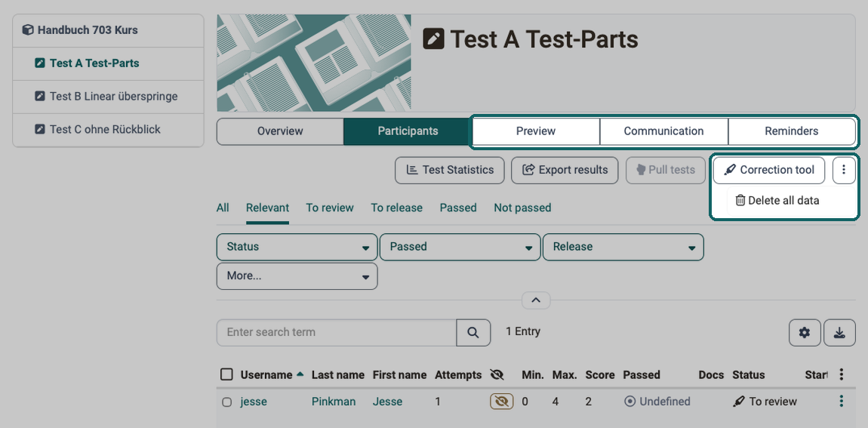Select the All filter tab
Viewport: 868px width, 428px height.
pyautogui.click(x=223, y=208)
